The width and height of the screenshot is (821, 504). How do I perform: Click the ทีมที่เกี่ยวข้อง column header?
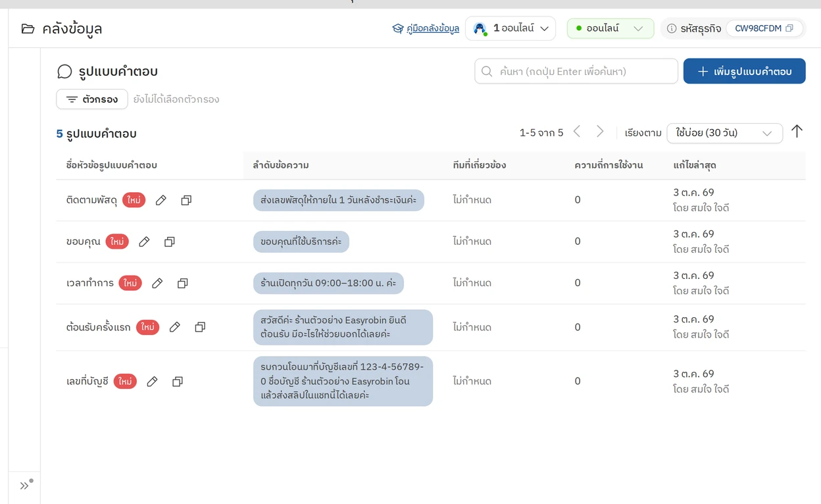point(480,165)
